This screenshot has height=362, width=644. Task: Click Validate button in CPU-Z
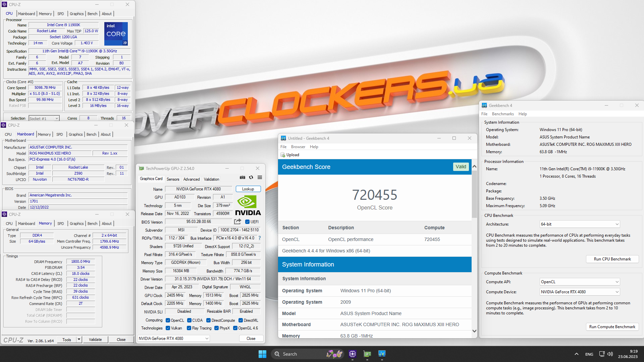95,340
